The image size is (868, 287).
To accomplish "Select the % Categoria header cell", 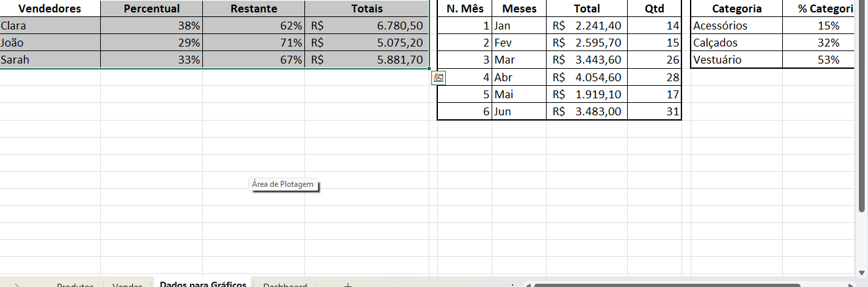I will click(x=819, y=9).
